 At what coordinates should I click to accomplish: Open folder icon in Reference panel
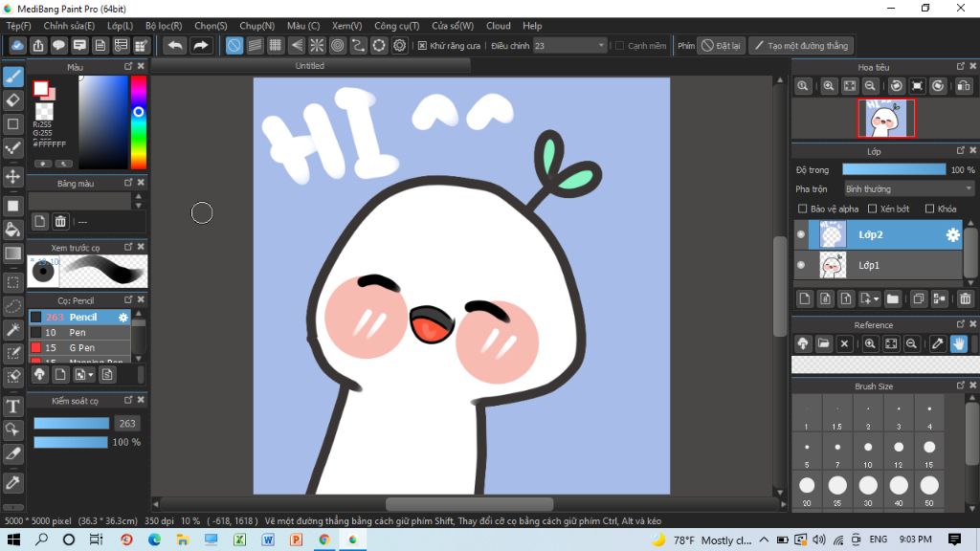tap(824, 343)
